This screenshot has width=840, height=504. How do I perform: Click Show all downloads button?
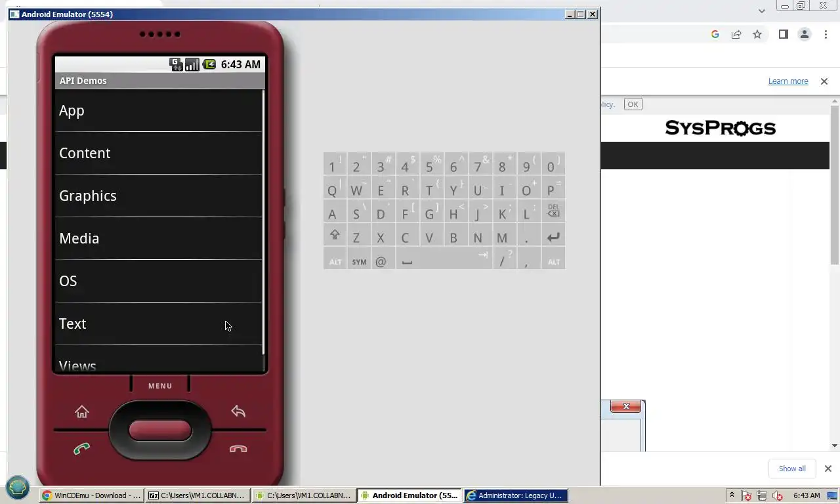(792, 469)
